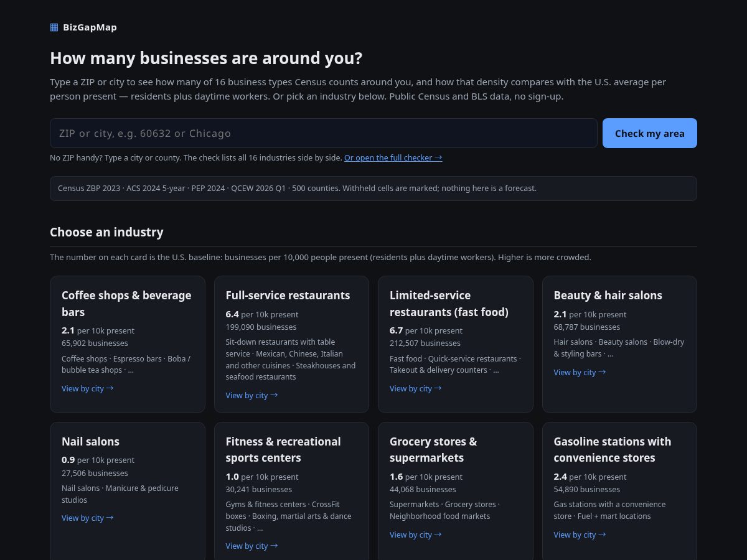Click the Choose an industry heading
The width and height of the screenshot is (747, 560).
point(106,232)
